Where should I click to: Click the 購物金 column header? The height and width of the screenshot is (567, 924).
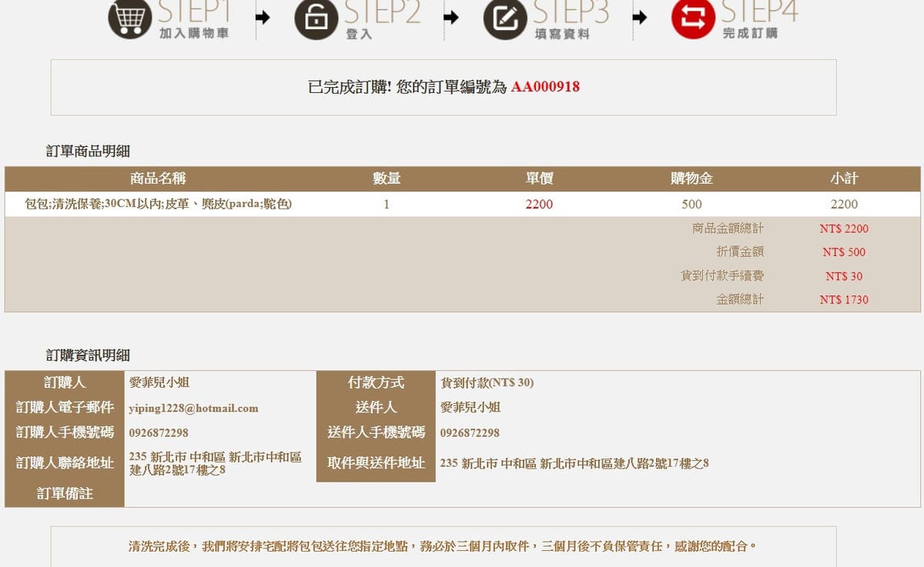point(691,178)
